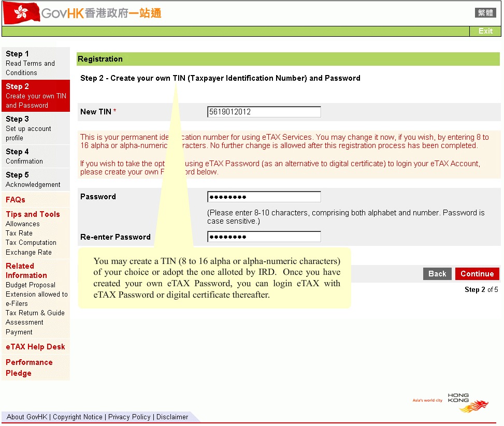
Task: Open Tips and Tools section
Action: [33, 214]
